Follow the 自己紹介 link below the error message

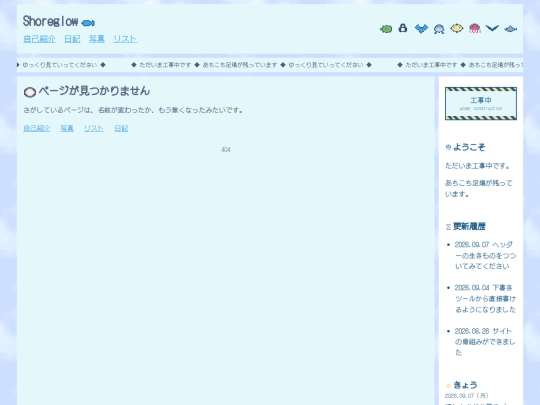coord(37,128)
